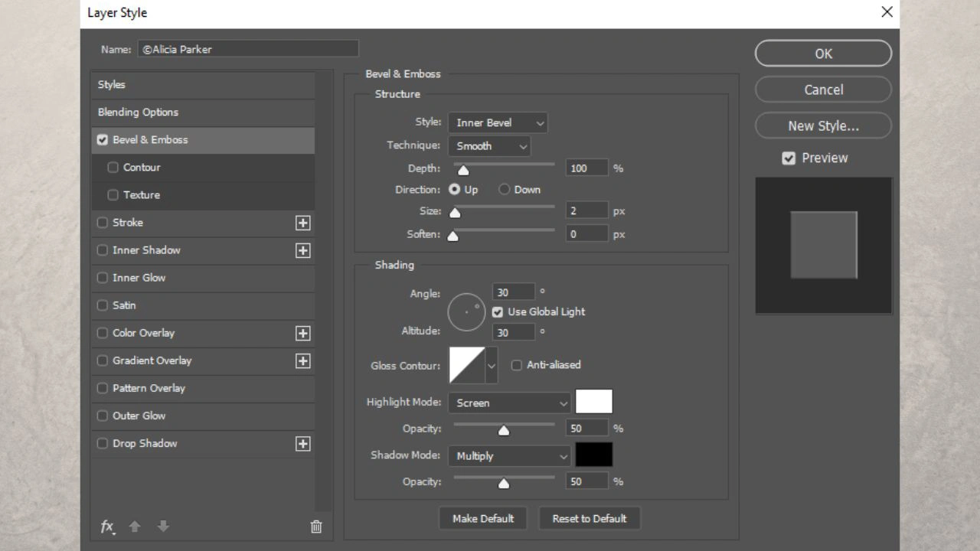This screenshot has width=980, height=551.
Task: Click the white highlight color swatch
Action: click(594, 402)
